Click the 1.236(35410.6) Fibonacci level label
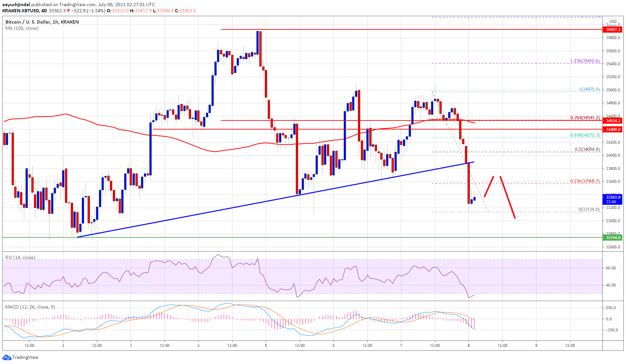Screen dimensions: 626x364 pyautogui.click(x=585, y=61)
